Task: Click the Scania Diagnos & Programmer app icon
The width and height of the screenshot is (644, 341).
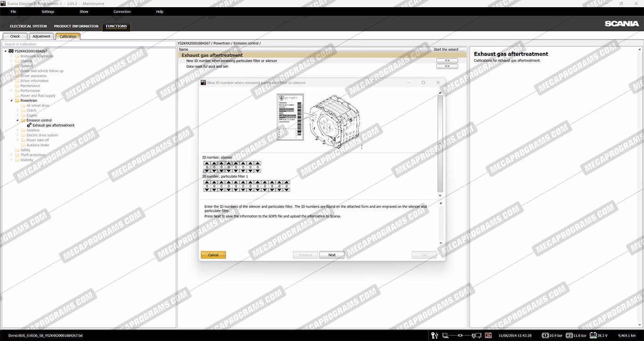Action: click(x=3, y=4)
